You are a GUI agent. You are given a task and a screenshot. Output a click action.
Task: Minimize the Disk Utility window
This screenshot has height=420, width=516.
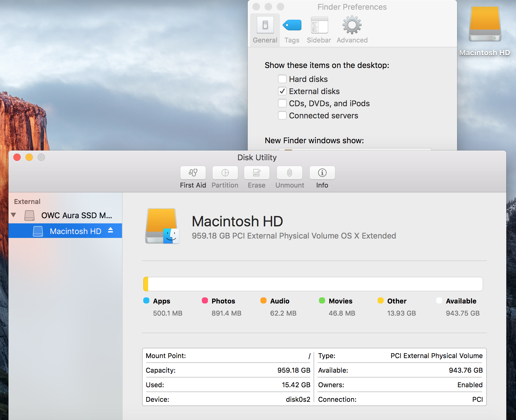(x=29, y=157)
